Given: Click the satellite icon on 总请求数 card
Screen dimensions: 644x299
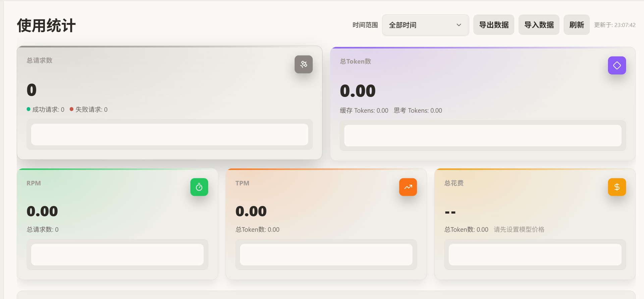Looking at the screenshot, I should (304, 64).
